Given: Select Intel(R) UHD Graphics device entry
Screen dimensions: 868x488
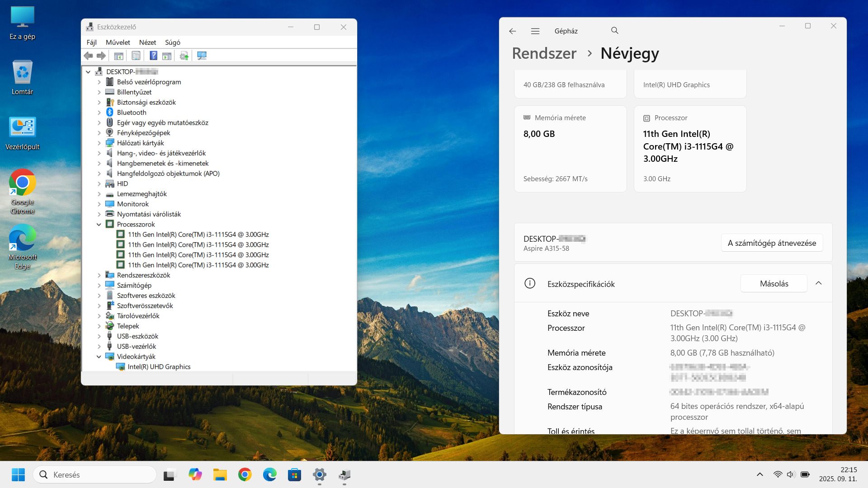Looking at the screenshot, I should [159, 367].
